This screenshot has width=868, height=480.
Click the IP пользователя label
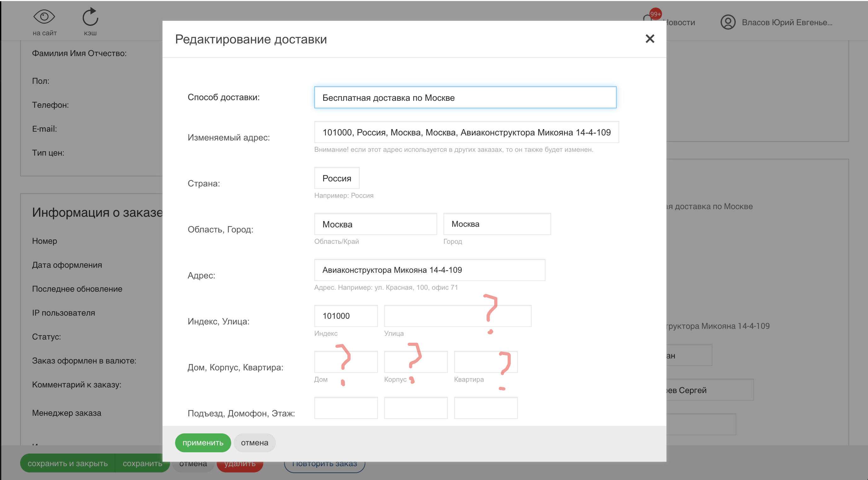point(64,313)
